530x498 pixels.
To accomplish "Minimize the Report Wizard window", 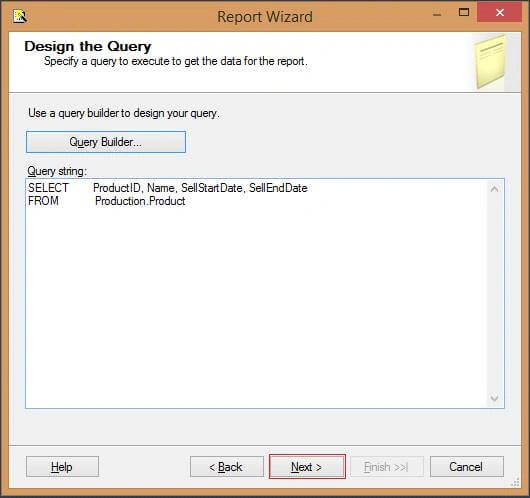I will point(437,14).
